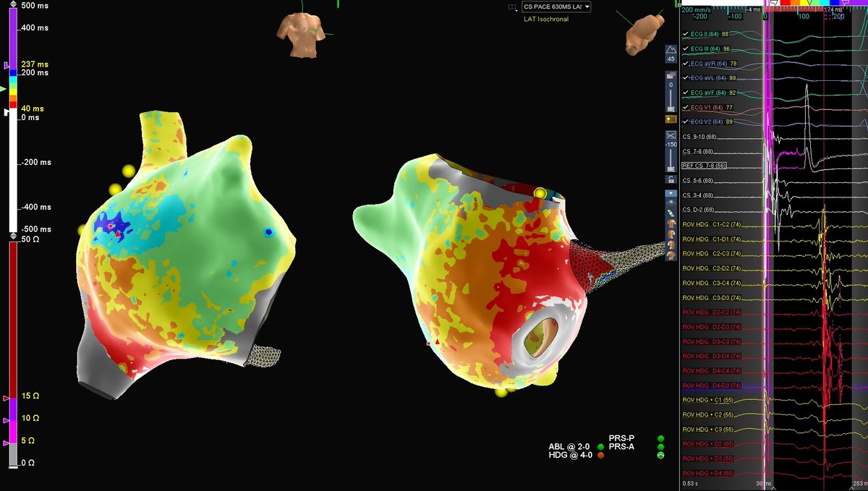
Task: Select the scissors clipping plane icon
Action: click(x=671, y=135)
